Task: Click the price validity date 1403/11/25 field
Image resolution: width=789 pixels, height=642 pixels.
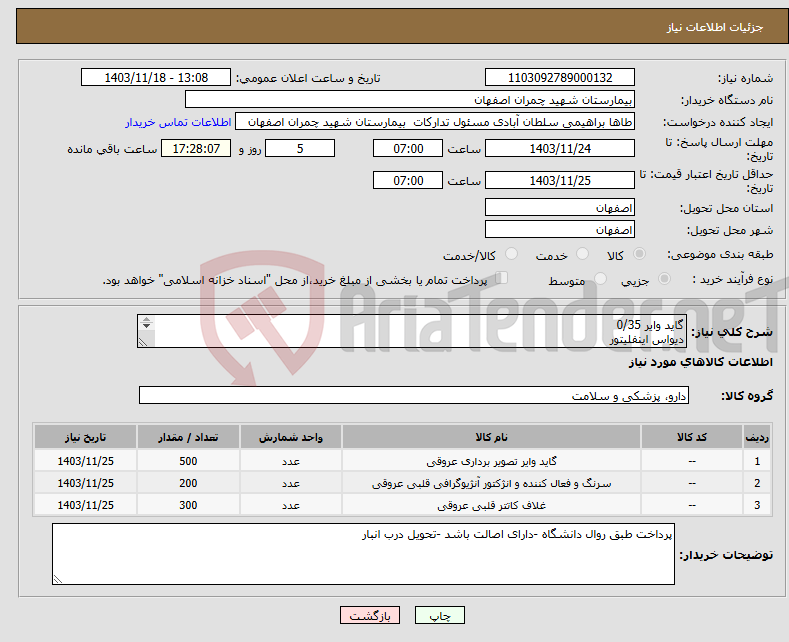Action: pos(560,181)
